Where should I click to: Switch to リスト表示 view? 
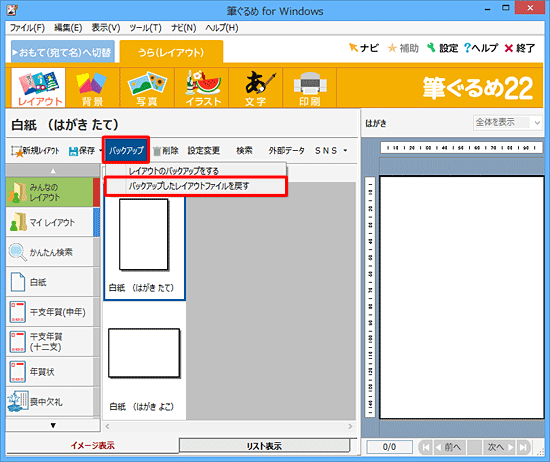coord(264,446)
